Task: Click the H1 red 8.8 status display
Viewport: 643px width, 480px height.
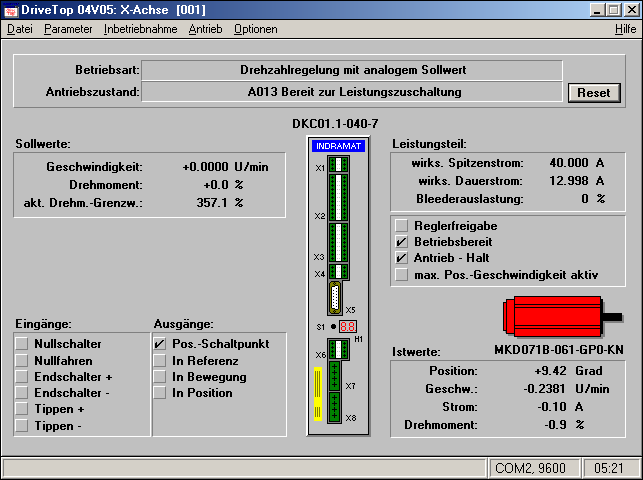Action: click(x=348, y=327)
